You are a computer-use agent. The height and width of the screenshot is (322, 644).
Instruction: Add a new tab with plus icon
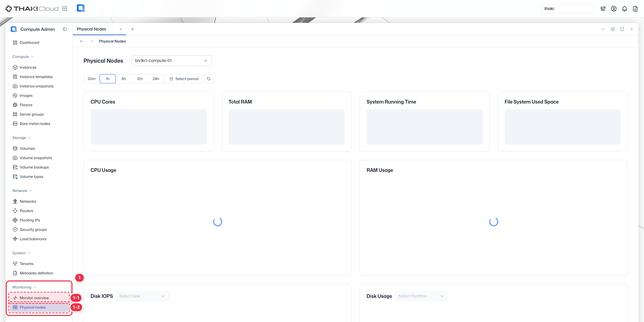[132, 29]
